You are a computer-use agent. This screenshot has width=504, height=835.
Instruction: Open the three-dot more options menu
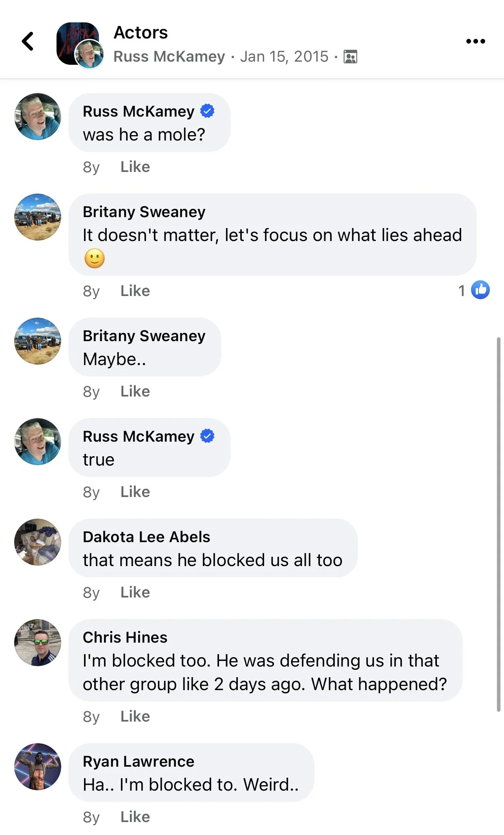coord(475,41)
